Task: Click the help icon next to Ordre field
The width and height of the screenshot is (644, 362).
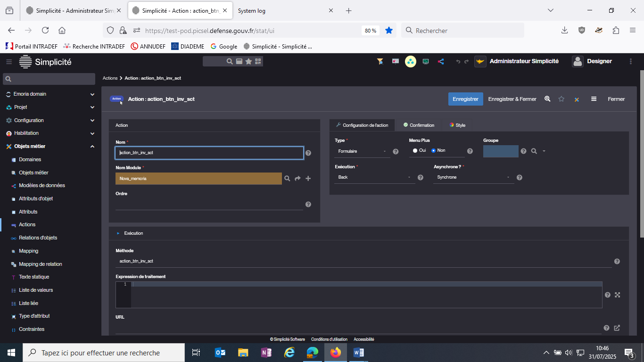Action: tap(308, 205)
